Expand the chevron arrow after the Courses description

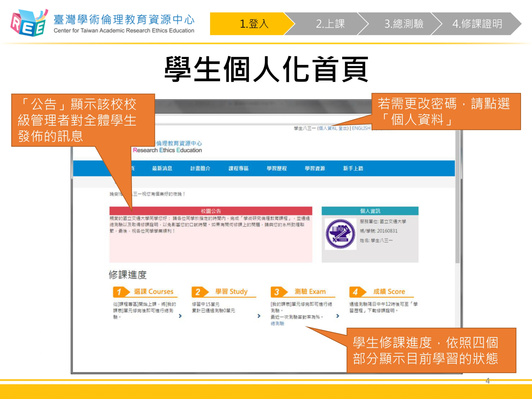pos(180,316)
